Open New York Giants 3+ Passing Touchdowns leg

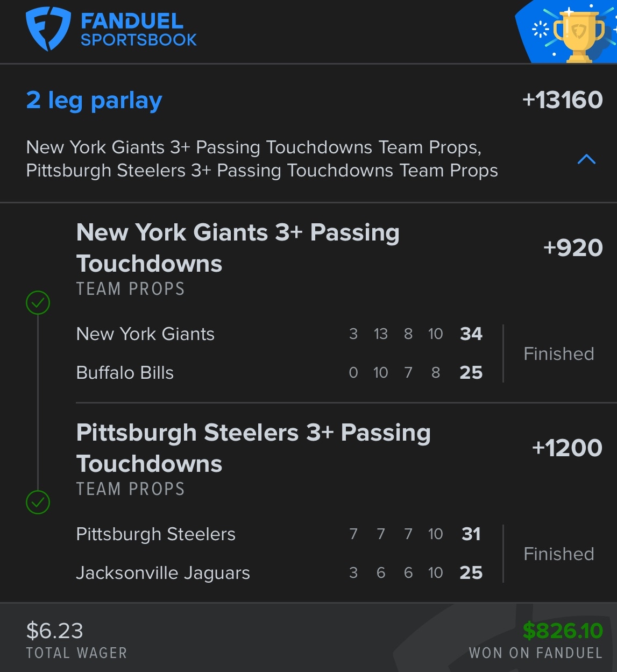coord(238,248)
